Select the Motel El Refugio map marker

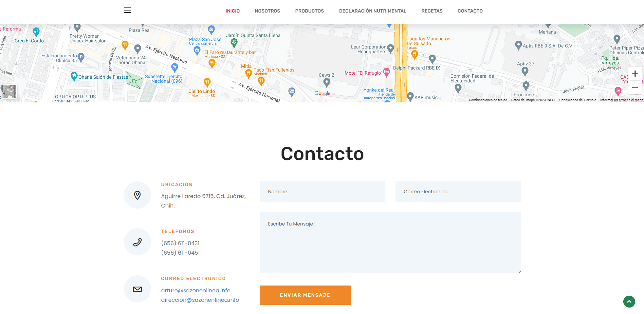(386, 72)
